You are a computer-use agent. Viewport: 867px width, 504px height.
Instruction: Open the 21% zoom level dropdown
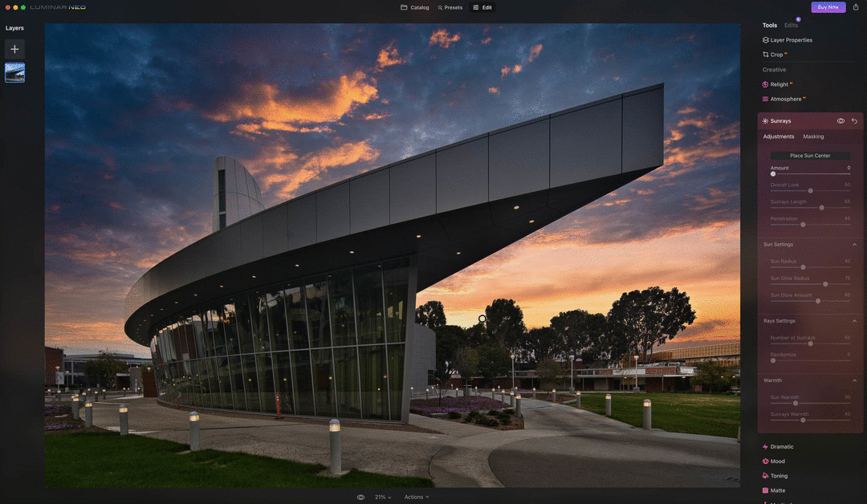[384, 498]
